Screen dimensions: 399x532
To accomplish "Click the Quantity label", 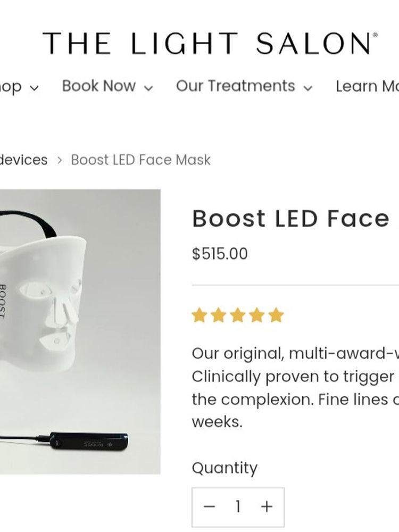I will coord(225,468).
